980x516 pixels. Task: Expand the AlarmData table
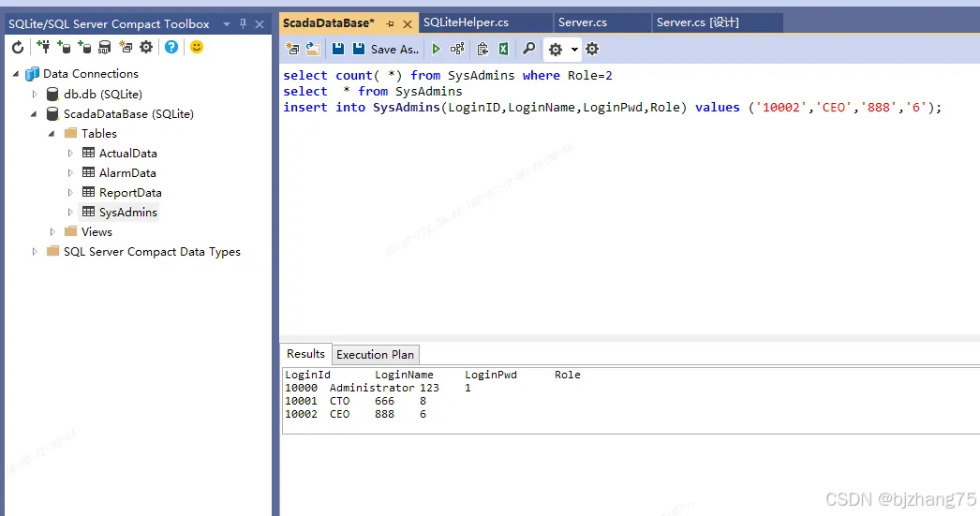70,173
